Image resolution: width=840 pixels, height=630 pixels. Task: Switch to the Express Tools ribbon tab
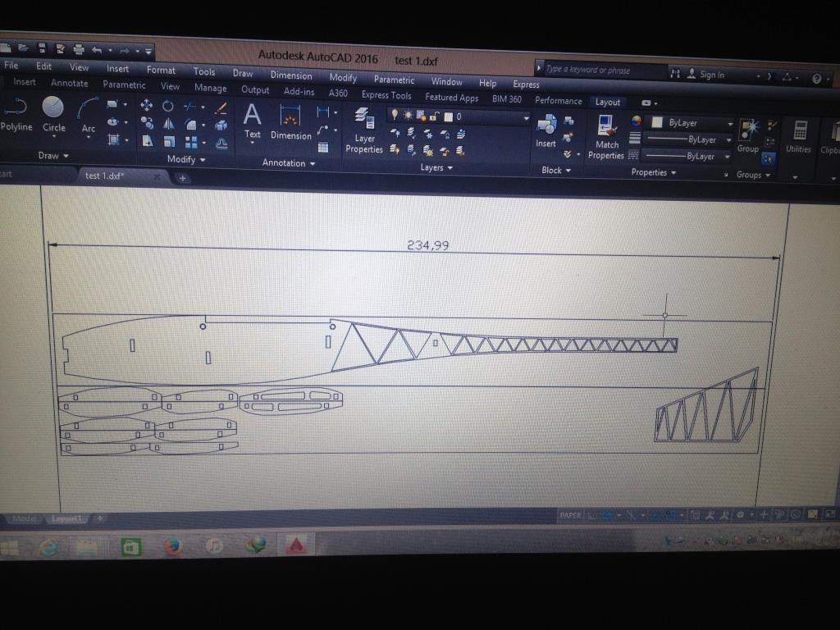pos(386,95)
